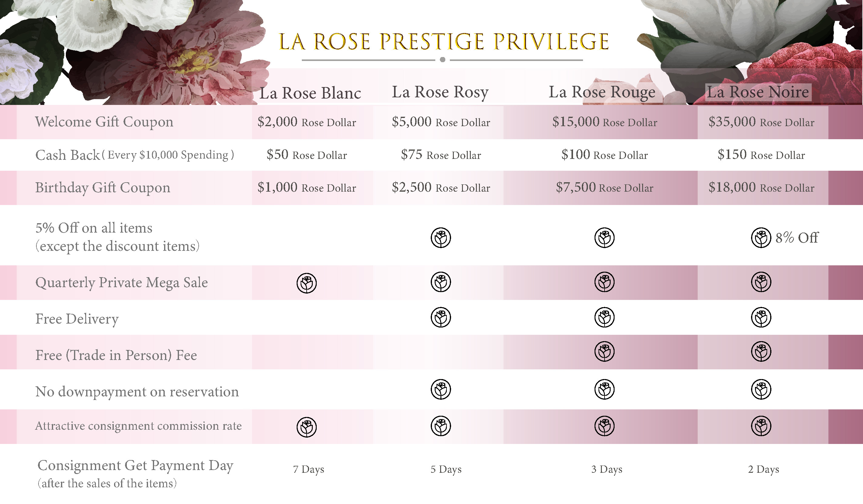Click the $75 Rose Dollar cash back value
This screenshot has height=504, width=863.
[441, 155]
